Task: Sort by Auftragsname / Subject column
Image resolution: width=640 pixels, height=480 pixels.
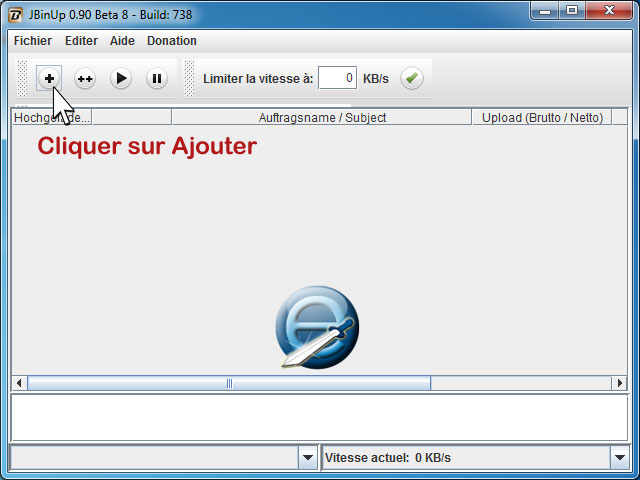Action: pyautogui.click(x=322, y=118)
